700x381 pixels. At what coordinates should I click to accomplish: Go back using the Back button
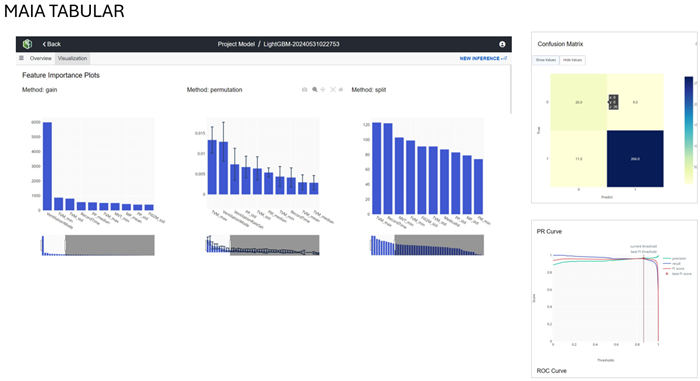point(52,44)
